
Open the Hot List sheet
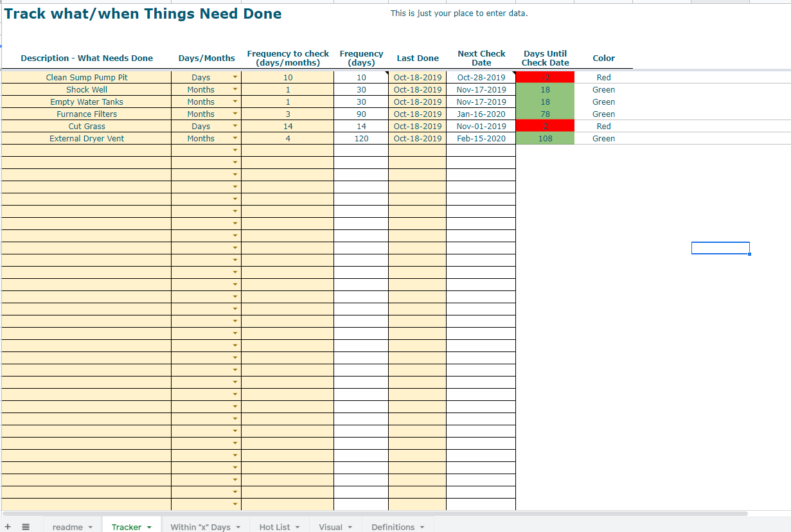(274, 527)
